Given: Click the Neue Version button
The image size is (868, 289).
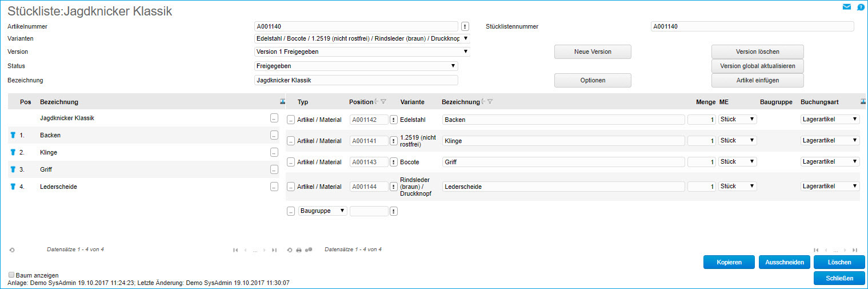Looking at the screenshot, I should tap(593, 52).
